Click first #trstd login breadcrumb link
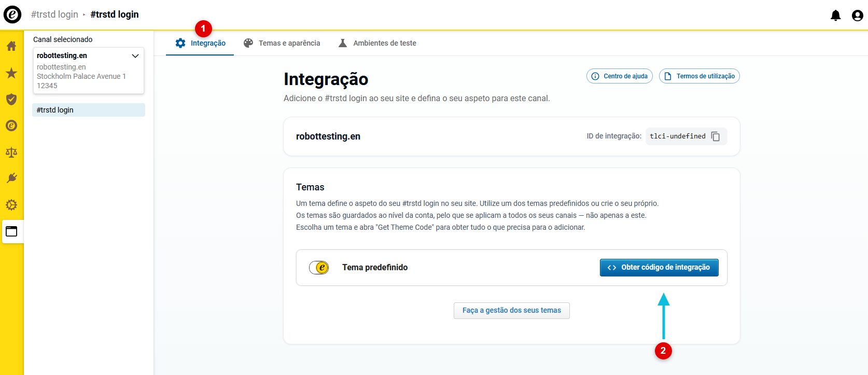This screenshot has height=375, width=868. (x=54, y=15)
